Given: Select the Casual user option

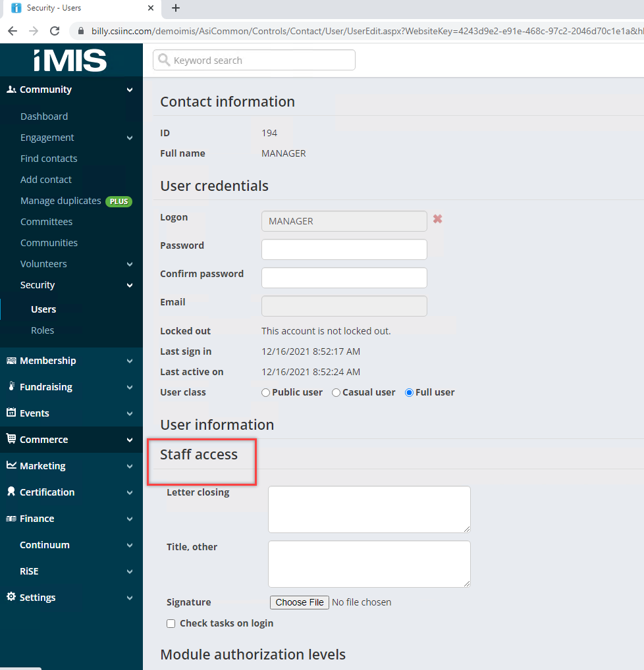Looking at the screenshot, I should [336, 392].
